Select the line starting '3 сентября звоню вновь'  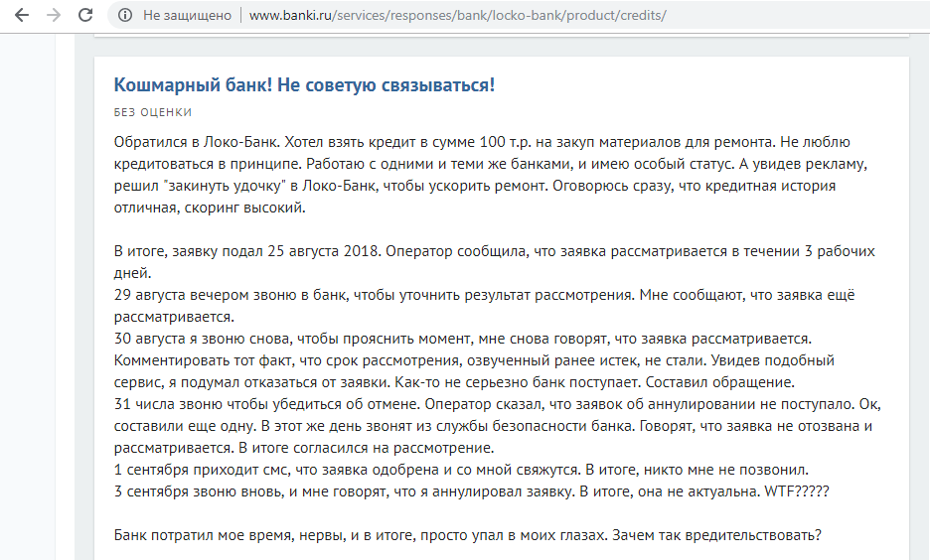(x=472, y=491)
